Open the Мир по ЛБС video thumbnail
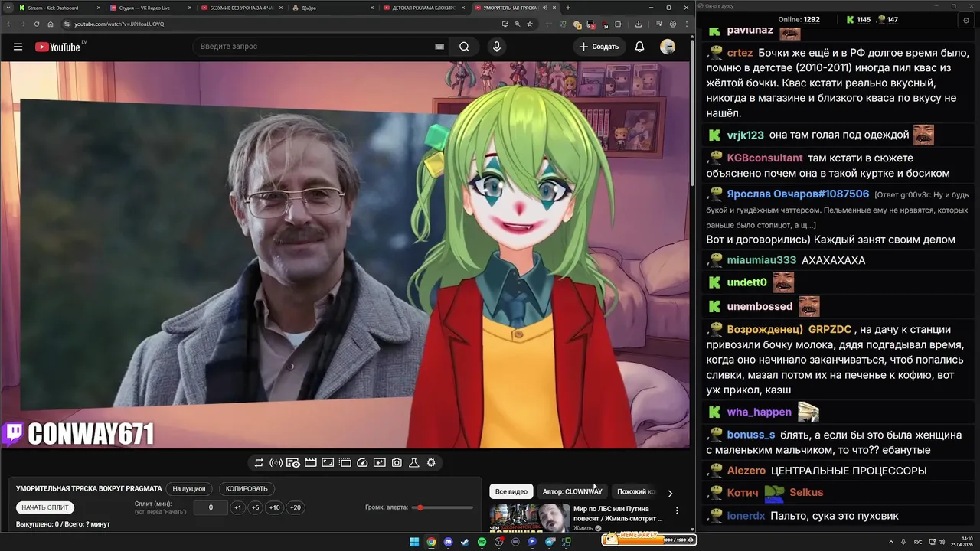 [530, 518]
